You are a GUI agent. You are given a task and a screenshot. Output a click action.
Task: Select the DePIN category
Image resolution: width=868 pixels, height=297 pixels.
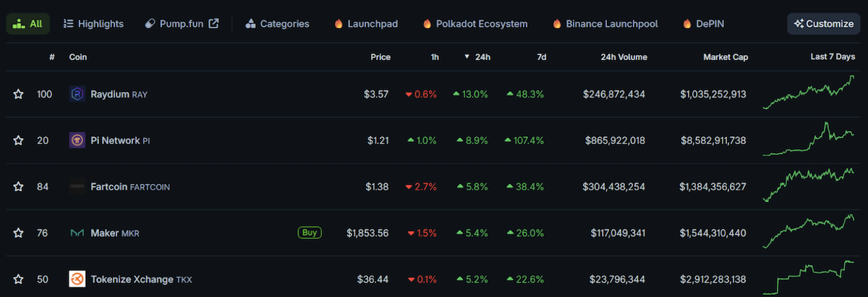coord(704,24)
